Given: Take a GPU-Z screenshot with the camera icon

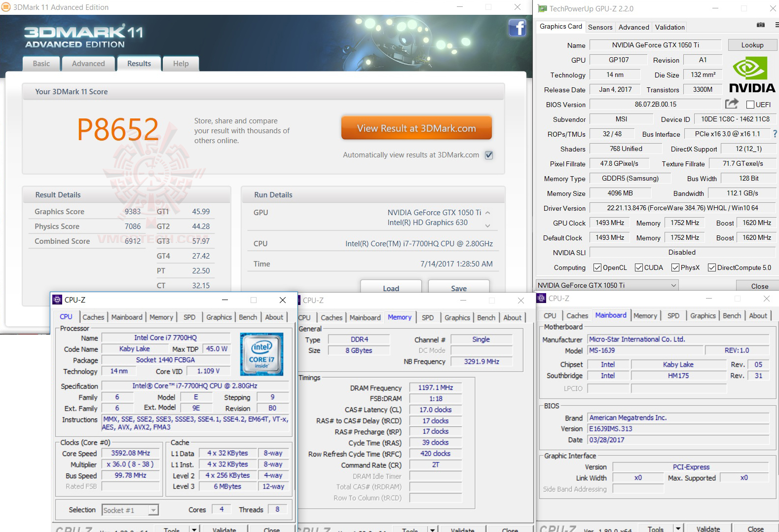Looking at the screenshot, I should pyautogui.click(x=761, y=25).
